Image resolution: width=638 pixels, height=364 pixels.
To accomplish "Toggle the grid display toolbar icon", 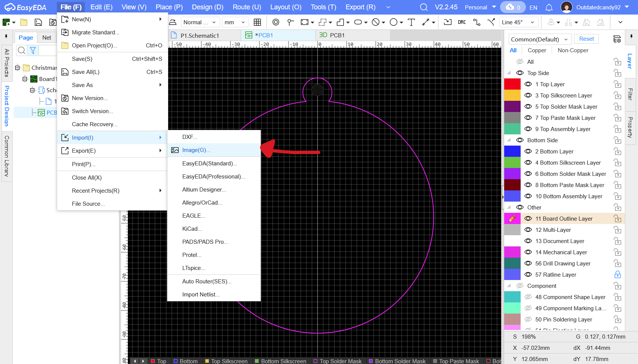I will click(x=257, y=22).
